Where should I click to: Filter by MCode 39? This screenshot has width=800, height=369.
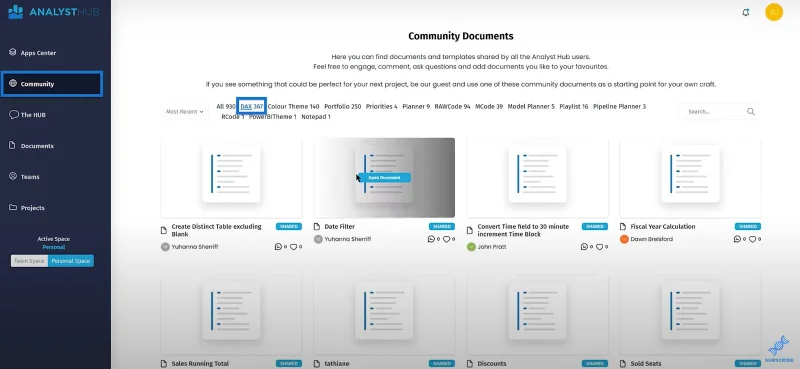(489, 106)
